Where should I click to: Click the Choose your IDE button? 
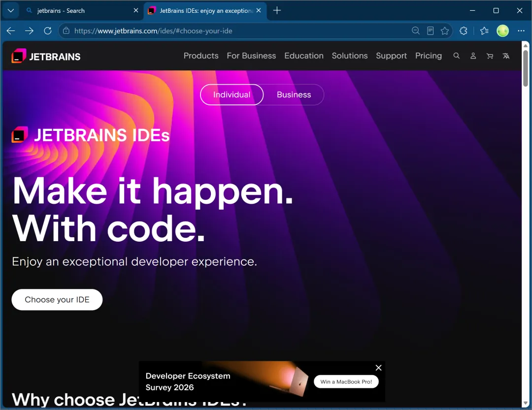click(x=57, y=299)
